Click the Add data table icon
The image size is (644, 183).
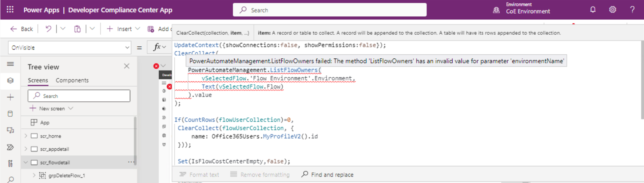click(x=151, y=29)
